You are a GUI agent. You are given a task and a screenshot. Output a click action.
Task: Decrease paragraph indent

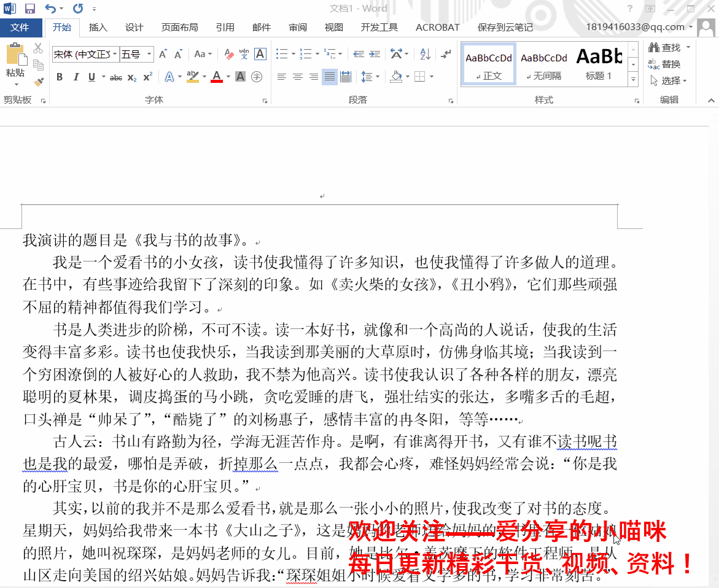click(x=359, y=54)
